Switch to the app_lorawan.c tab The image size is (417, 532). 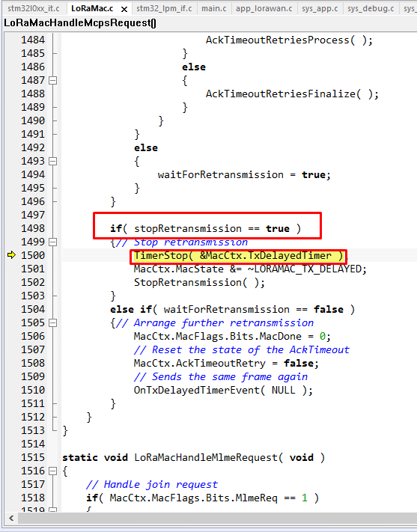[264, 8]
